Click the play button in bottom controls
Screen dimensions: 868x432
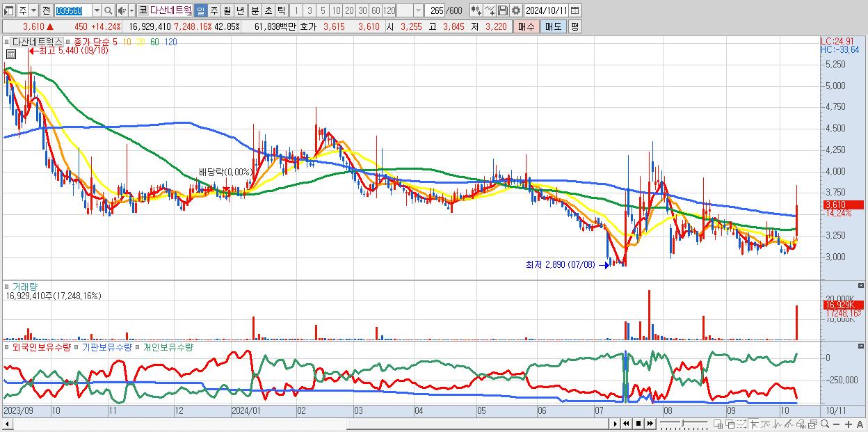click(x=615, y=424)
